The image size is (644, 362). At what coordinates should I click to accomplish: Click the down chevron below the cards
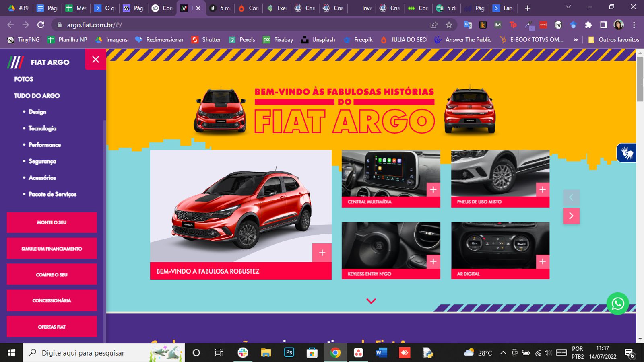[371, 301]
